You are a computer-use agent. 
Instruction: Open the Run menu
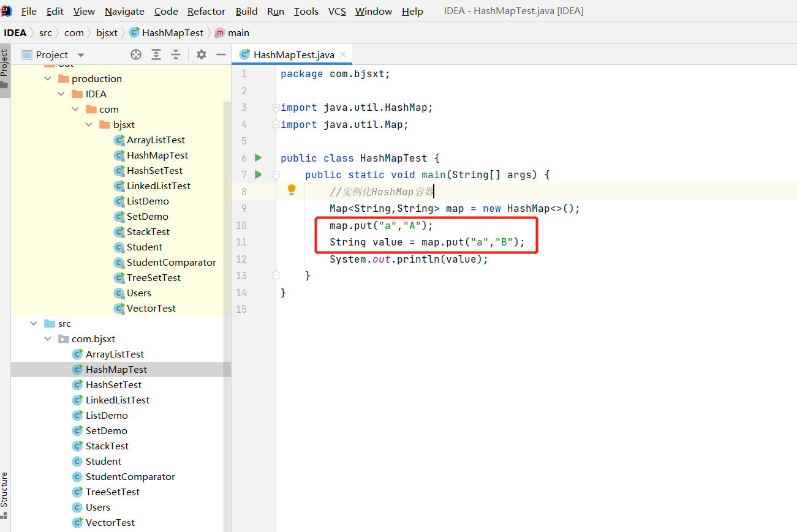point(276,11)
